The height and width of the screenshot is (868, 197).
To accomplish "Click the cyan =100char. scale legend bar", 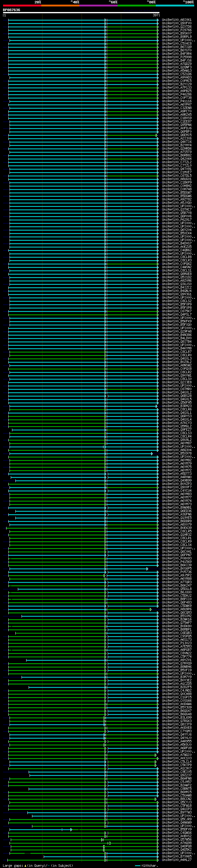I will coord(137,866).
